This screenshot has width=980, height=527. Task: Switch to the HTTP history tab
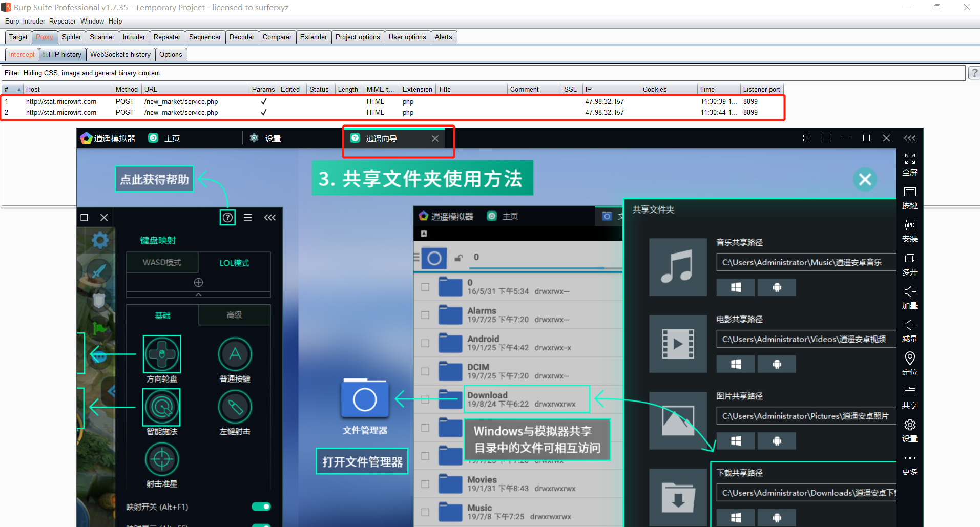tap(62, 55)
